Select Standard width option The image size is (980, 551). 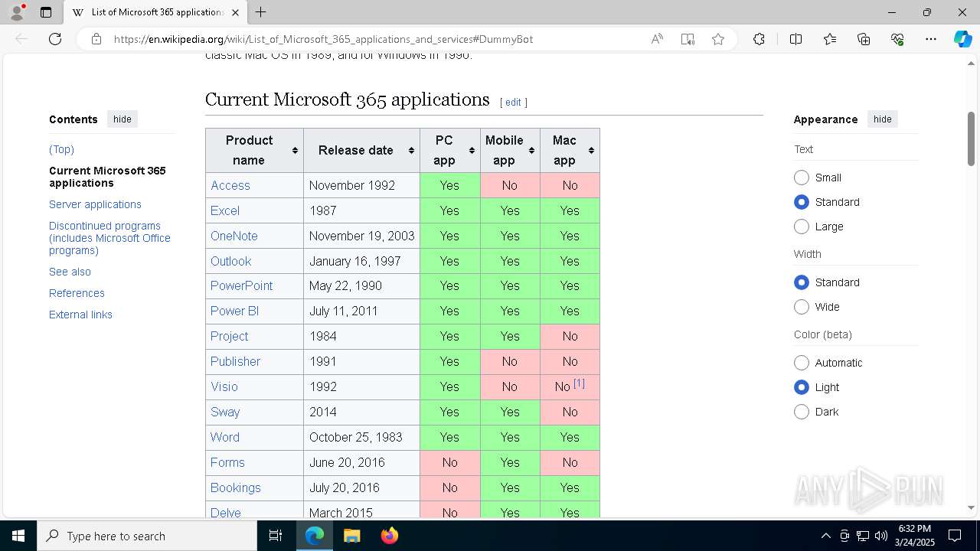coord(802,282)
